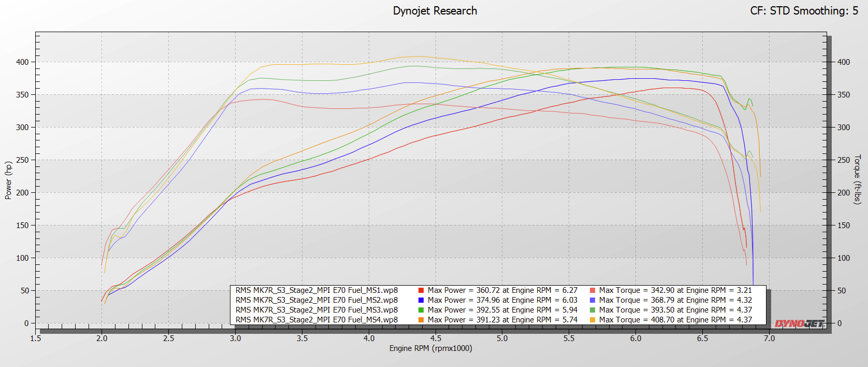Screen dimensions: 868x367
Task: Click the light blue Max Torque 368.79 swatch
Action: (x=592, y=301)
